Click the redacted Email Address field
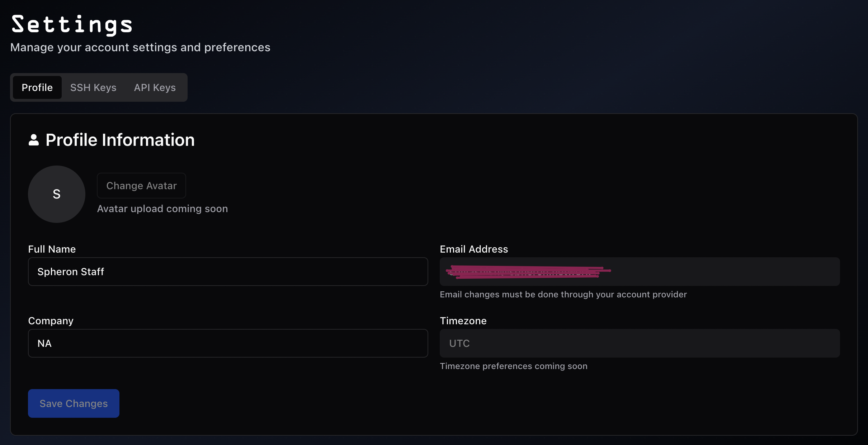The width and height of the screenshot is (868, 445). pos(639,272)
